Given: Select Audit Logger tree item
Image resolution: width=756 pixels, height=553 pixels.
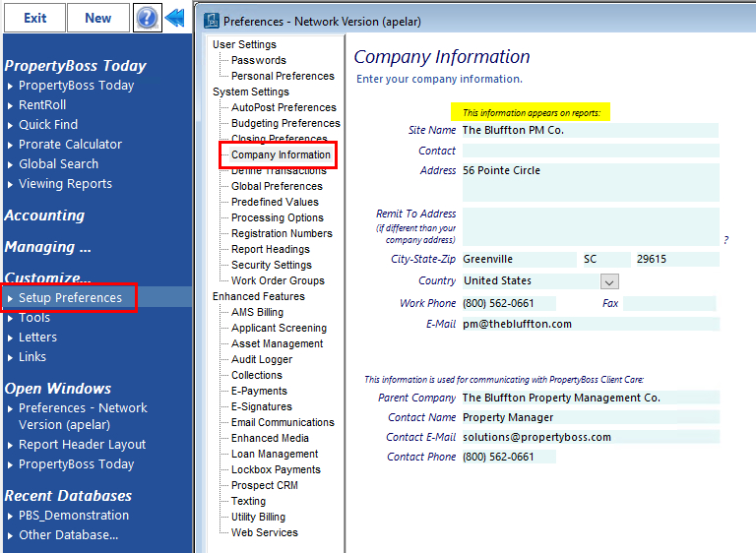Looking at the screenshot, I should (262, 360).
